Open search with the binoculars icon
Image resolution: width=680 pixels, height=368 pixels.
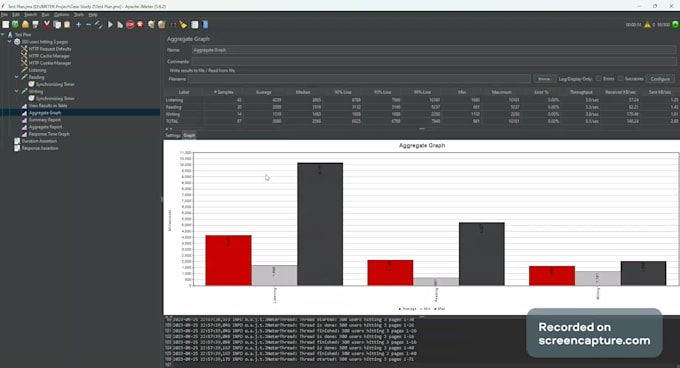pos(173,25)
